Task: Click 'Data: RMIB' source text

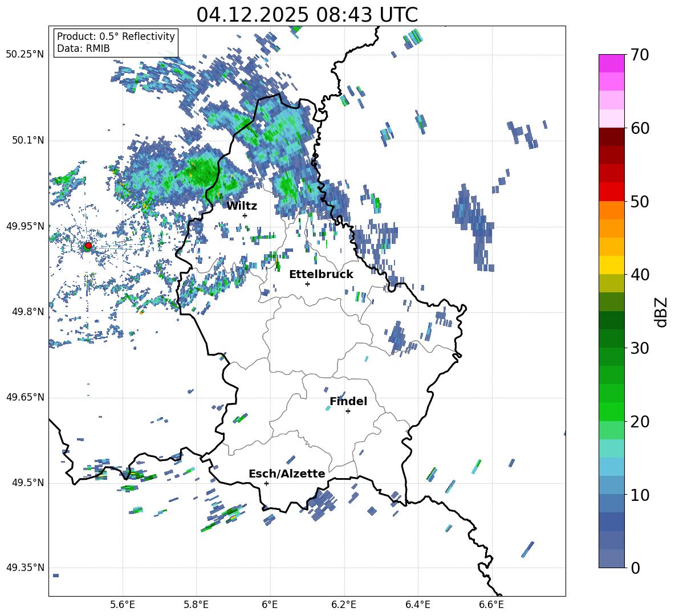Action: coord(83,48)
